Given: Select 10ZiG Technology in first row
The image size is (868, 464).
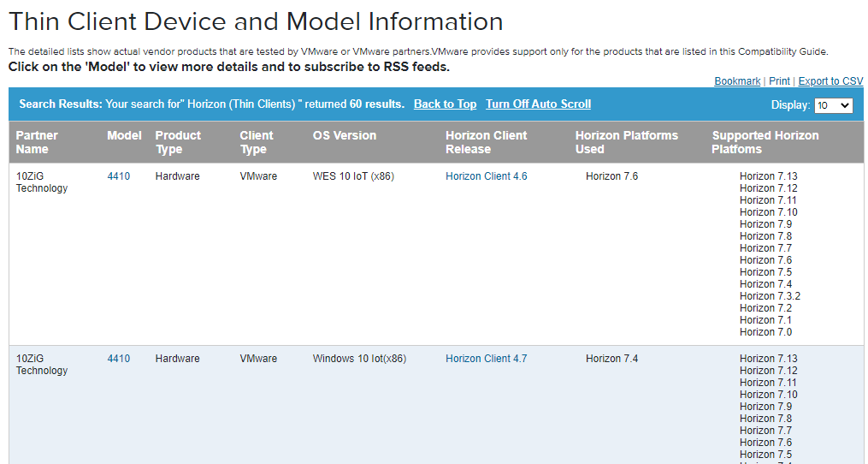Looking at the screenshot, I should pyautogui.click(x=42, y=182).
